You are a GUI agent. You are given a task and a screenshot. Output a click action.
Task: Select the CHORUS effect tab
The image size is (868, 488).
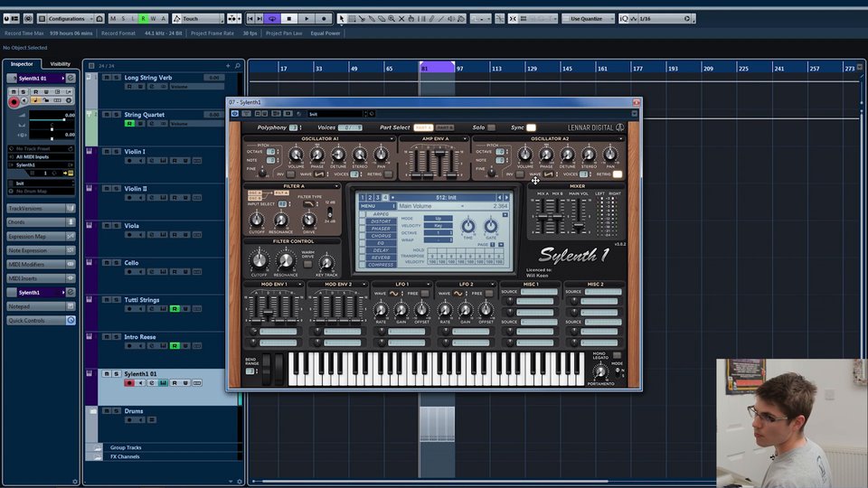point(381,236)
